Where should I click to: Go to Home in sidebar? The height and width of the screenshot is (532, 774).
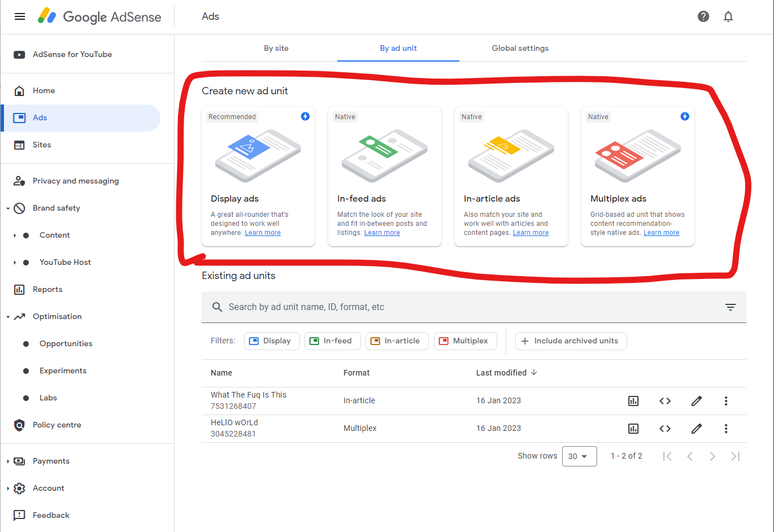coord(44,90)
